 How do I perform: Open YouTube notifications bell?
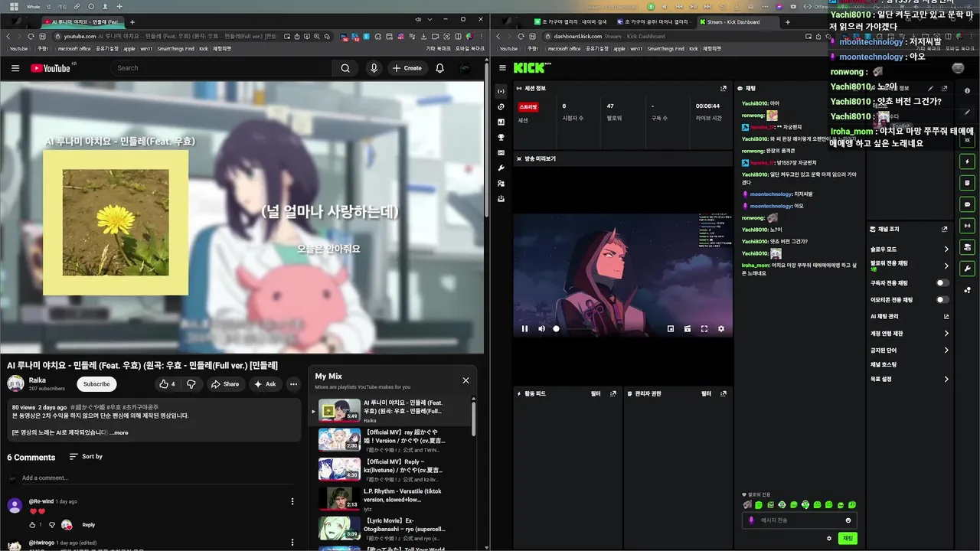point(440,68)
